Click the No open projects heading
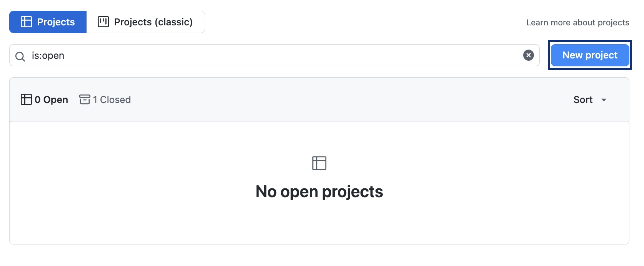644x266 pixels. pyautogui.click(x=319, y=191)
